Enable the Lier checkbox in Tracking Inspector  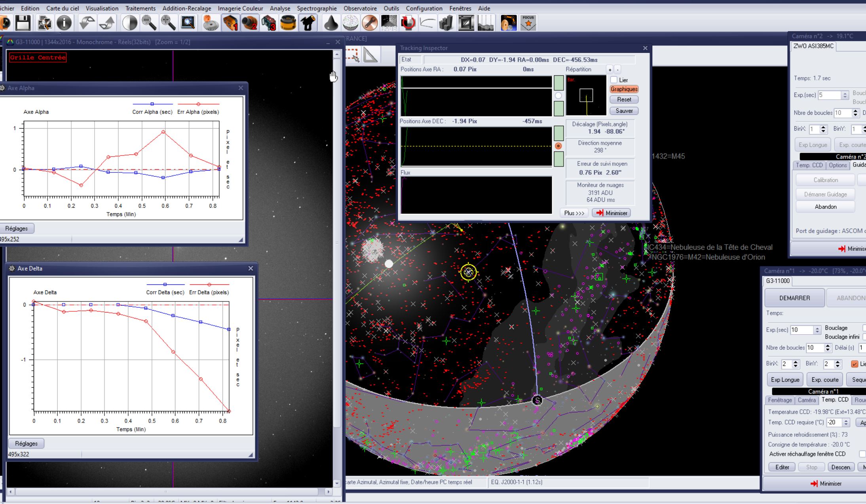coord(614,80)
